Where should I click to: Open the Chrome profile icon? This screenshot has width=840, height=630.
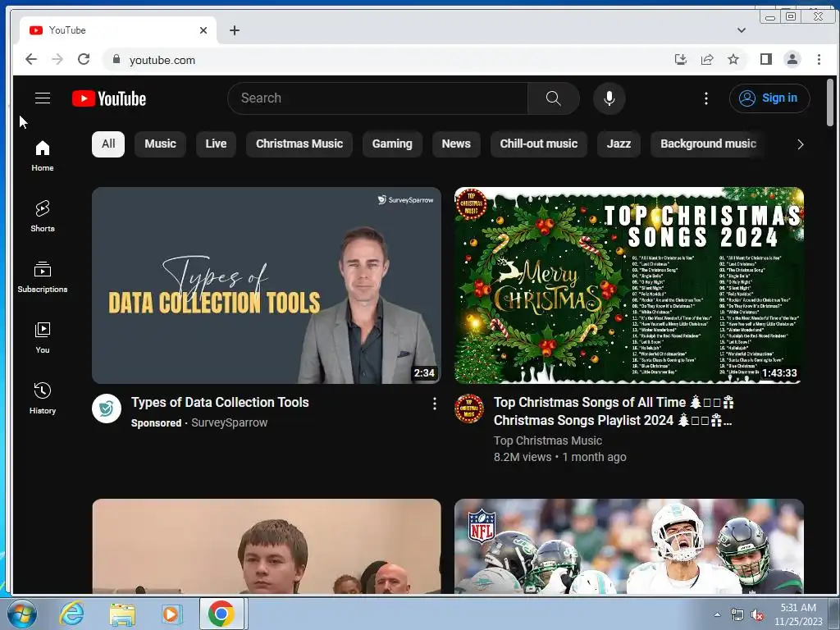[792, 59]
